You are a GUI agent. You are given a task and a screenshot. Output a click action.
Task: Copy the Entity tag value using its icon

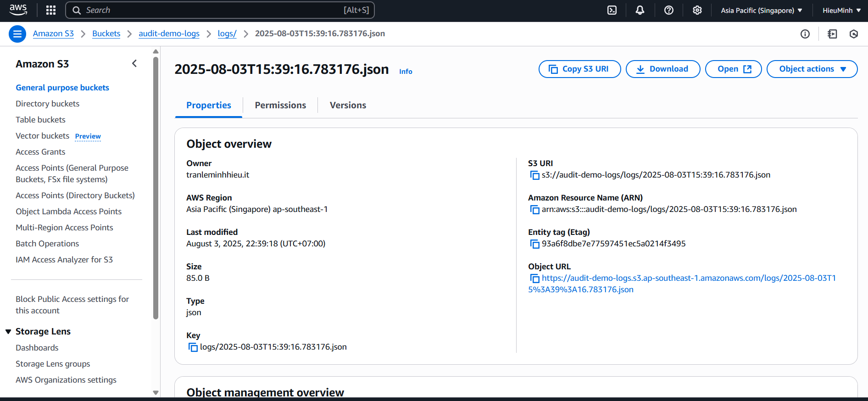[534, 244]
